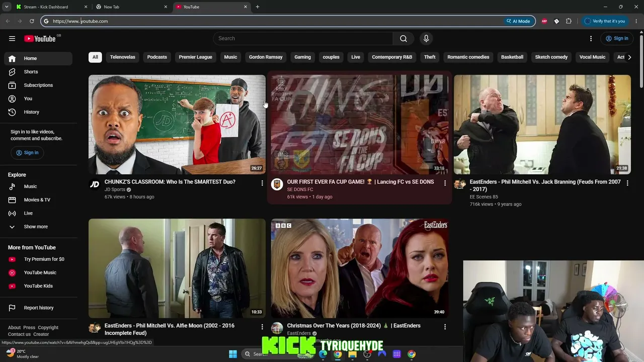Filter by the Premier League chip
Viewport: 644px width, 362px height.
point(196,57)
